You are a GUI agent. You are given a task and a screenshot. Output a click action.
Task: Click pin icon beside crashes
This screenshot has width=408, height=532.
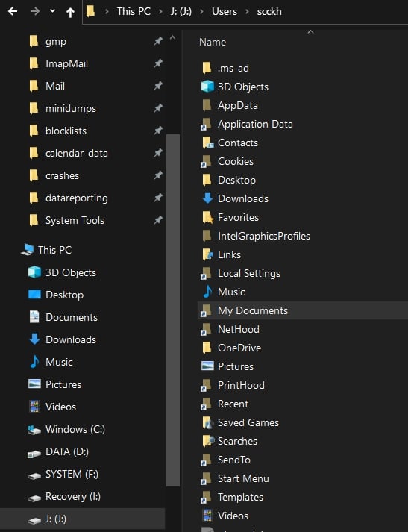[x=158, y=175]
